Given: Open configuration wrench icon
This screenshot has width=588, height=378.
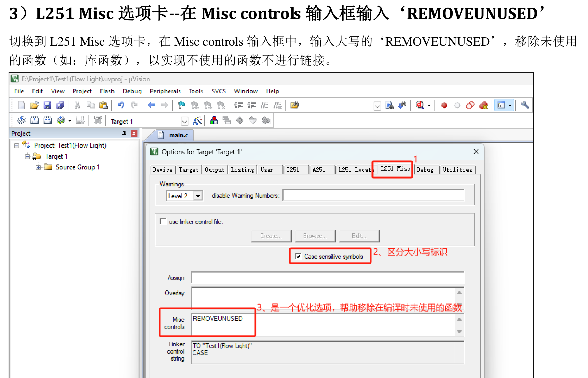Looking at the screenshot, I should 525,105.
